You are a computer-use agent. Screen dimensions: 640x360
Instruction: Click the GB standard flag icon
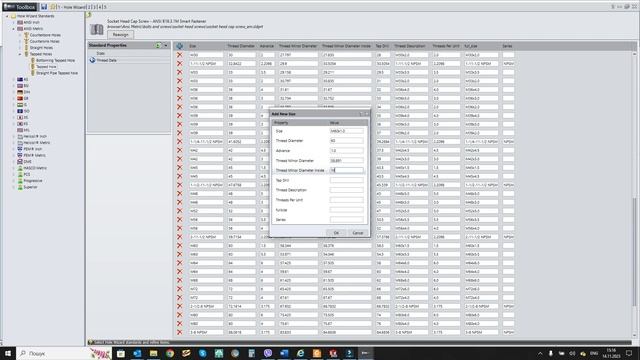(20, 98)
